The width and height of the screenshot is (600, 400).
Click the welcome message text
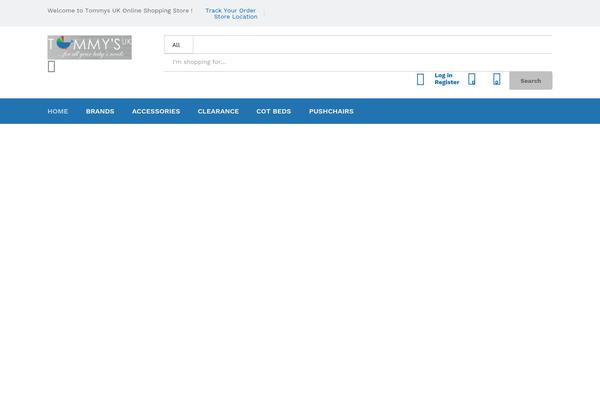(x=120, y=11)
